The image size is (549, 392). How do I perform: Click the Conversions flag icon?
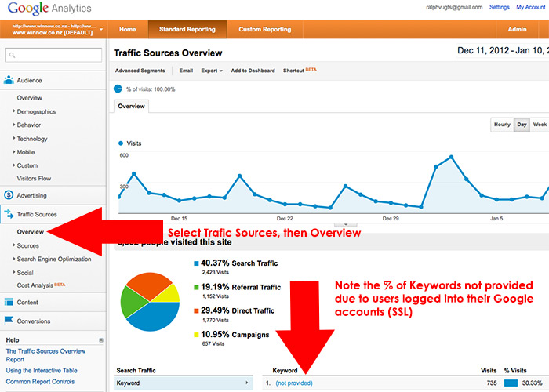(9, 320)
